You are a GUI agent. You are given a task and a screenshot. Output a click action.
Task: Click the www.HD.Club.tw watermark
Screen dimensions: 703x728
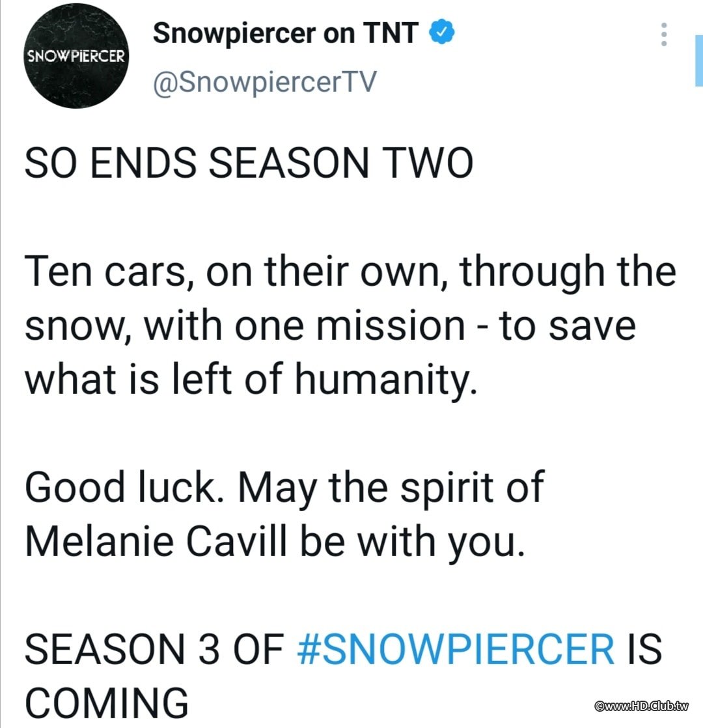point(642,706)
